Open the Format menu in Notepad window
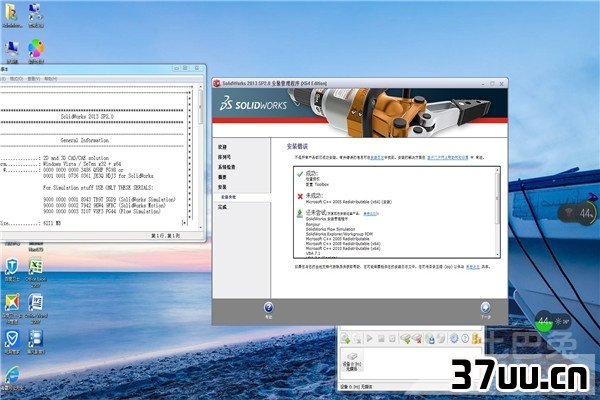Screen dimensions: 600x400 click(16, 78)
